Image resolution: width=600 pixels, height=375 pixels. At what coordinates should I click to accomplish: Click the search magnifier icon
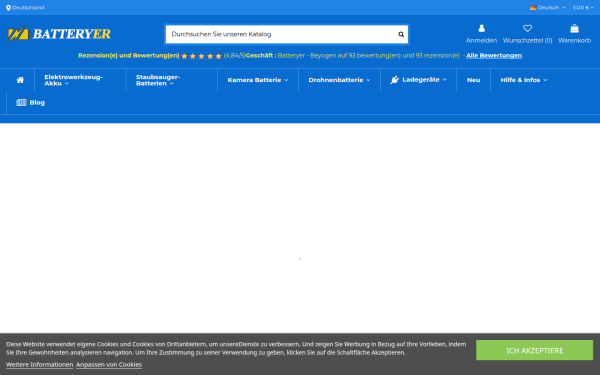coord(401,34)
